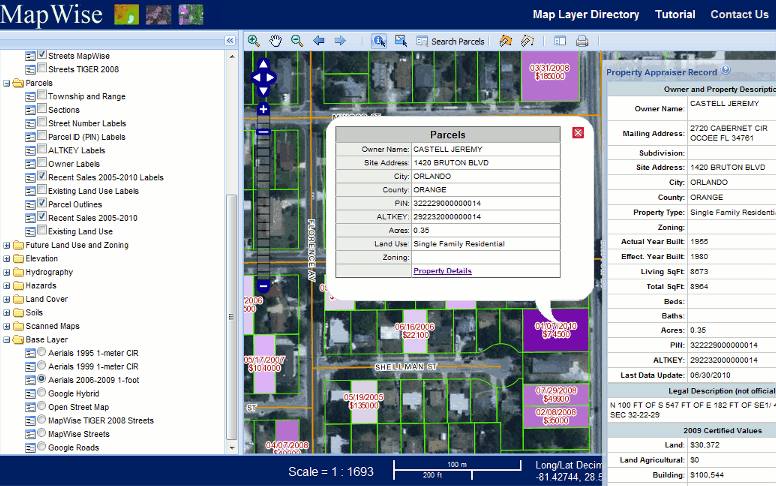Expand Future Land Use and Zoning folder

tap(6, 245)
